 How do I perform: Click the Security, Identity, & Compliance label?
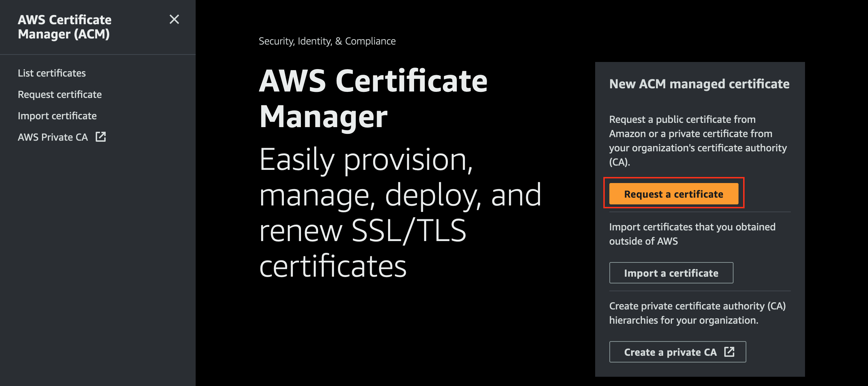point(327,41)
